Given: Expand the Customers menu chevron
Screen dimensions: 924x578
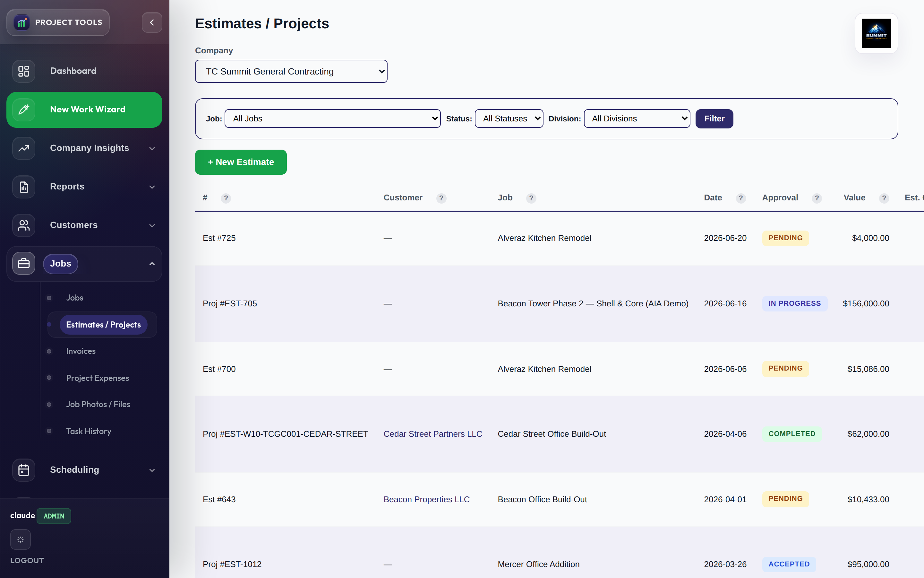Looking at the screenshot, I should pyautogui.click(x=152, y=225).
